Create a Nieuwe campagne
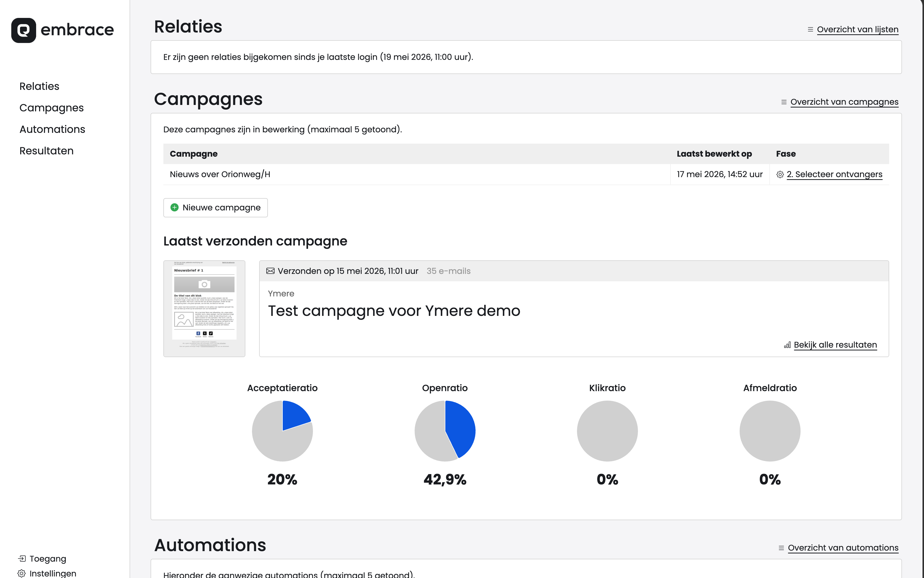This screenshot has height=578, width=924. point(215,208)
